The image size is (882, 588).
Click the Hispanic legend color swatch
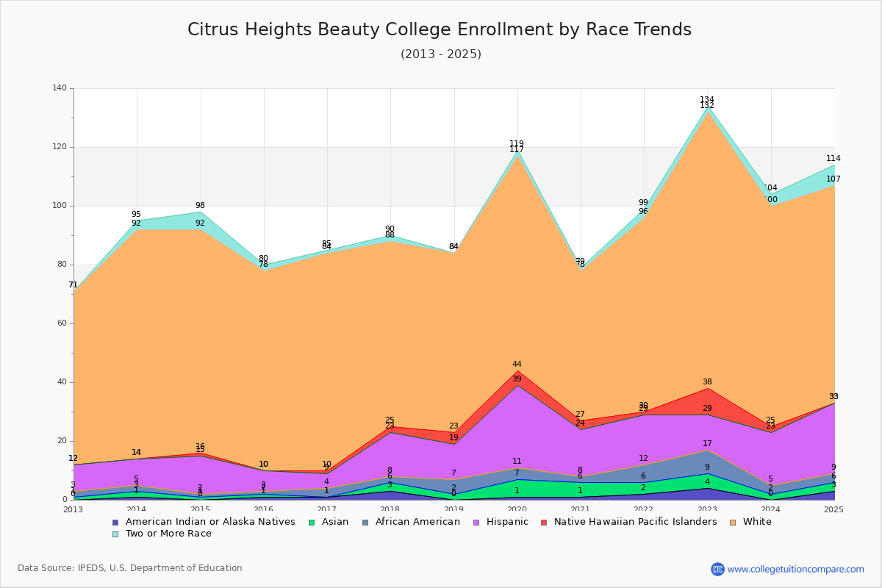pos(477,522)
